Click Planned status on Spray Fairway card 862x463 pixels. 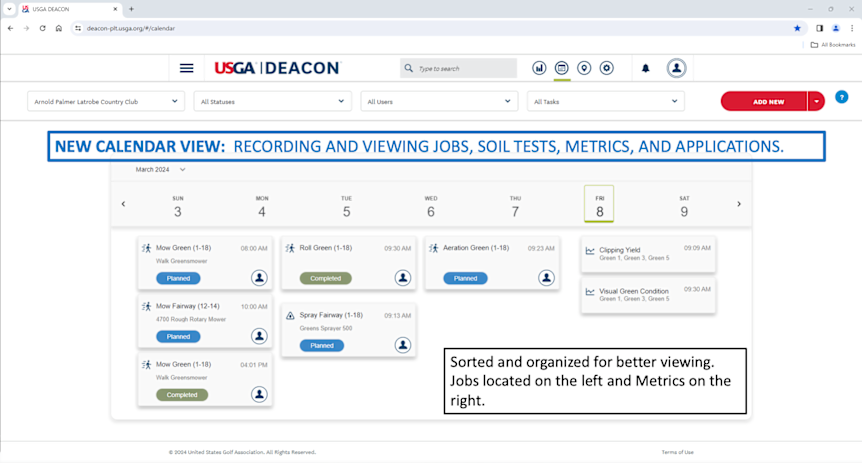pos(322,345)
